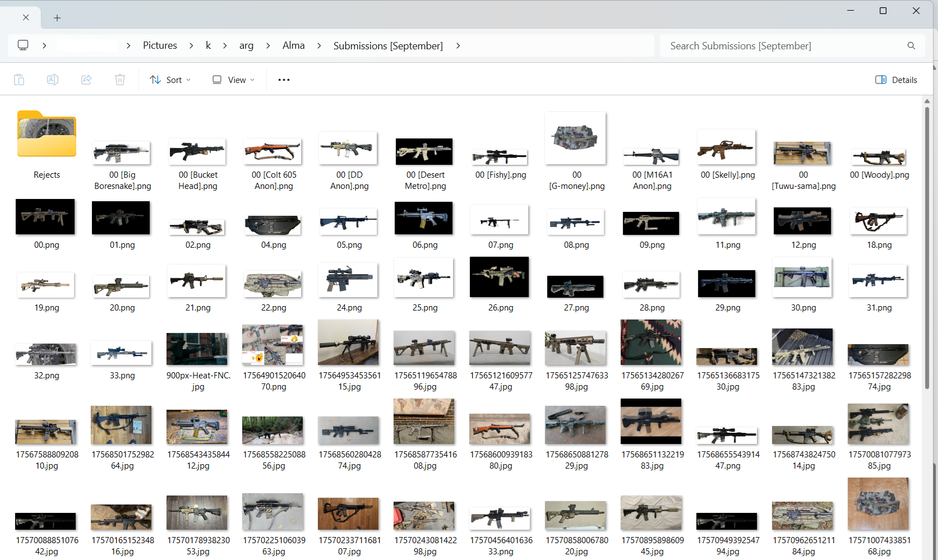Select 06.png thumbnail
Image resolution: width=938 pixels, height=560 pixels.
[424, 218]
